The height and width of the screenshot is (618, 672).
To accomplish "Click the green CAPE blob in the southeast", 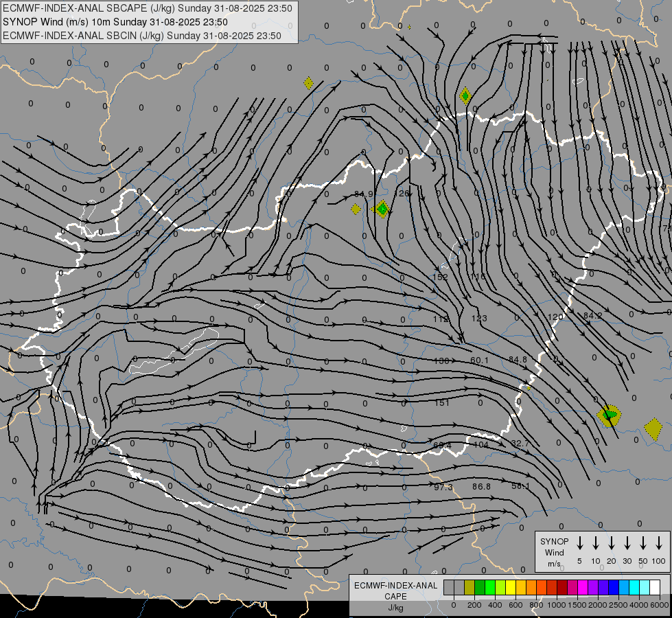I will coord(609,415).
